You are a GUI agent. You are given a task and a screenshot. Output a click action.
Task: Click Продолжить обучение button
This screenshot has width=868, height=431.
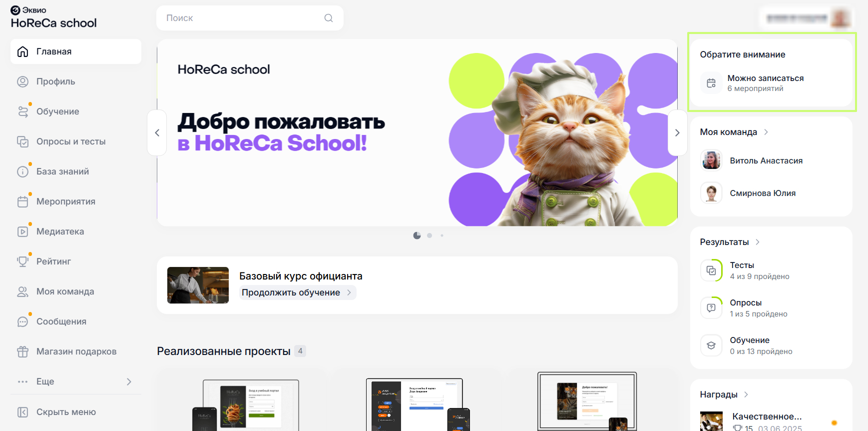[x=298, y=292]
